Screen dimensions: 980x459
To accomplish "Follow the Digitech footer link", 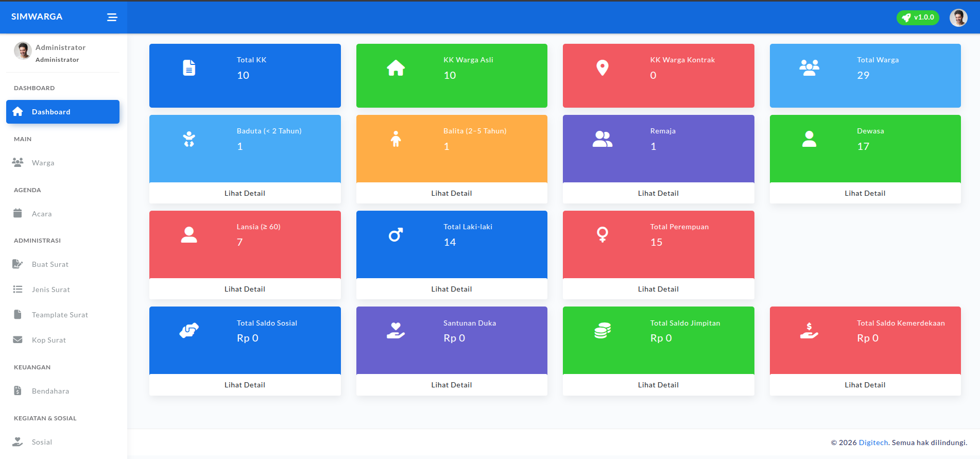I will (x=873, y=443).
